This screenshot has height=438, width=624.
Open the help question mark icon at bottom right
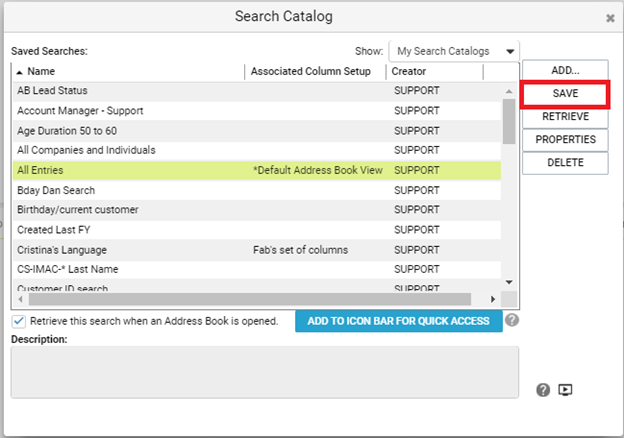[x=543, y=390]
